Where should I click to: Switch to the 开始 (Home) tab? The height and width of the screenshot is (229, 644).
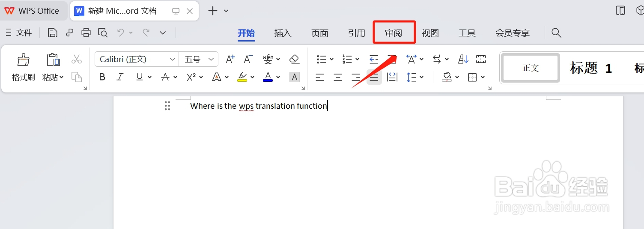pos(246,33)
